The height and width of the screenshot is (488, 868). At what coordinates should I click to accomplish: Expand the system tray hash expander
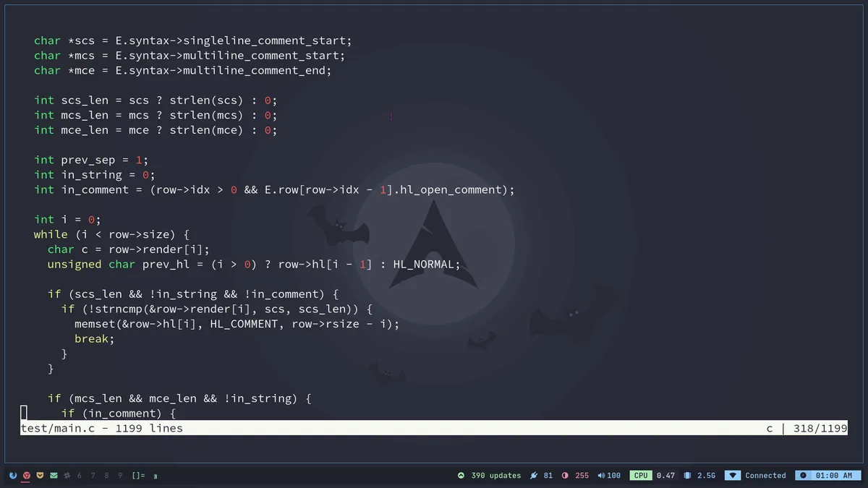[x=67, y=475]
